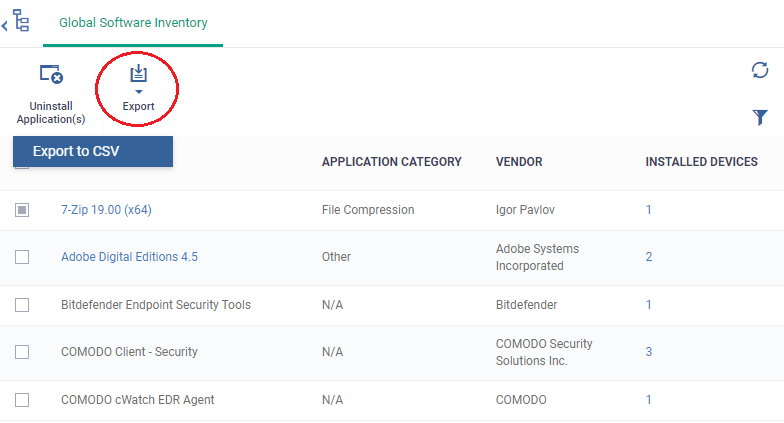Click the Other category cell
The height and width of the screenshot is (423, 784).
click(x=336, y=257)
